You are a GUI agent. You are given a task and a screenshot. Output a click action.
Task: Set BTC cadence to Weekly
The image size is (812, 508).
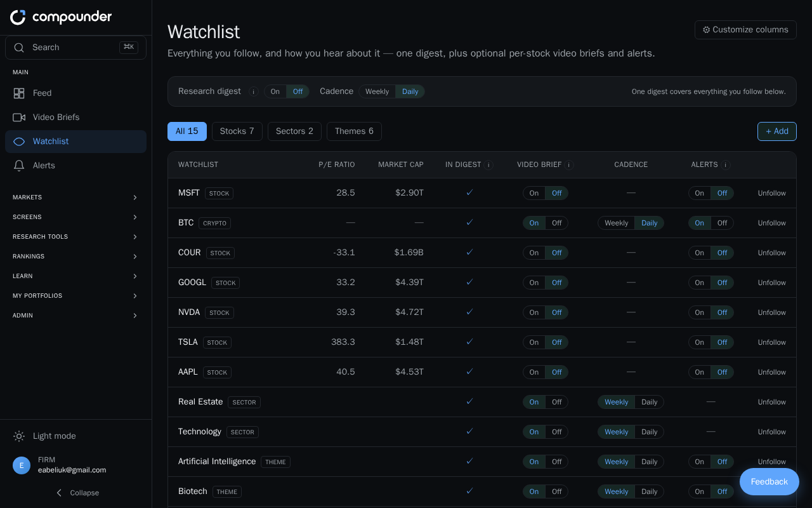pos(616,223)
